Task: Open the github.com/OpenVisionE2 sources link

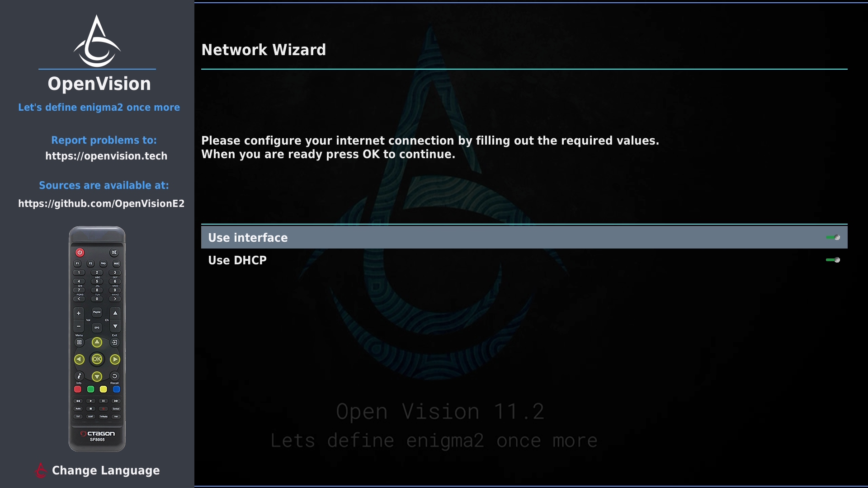Action: pyautogui.click(x=101, y=203)
